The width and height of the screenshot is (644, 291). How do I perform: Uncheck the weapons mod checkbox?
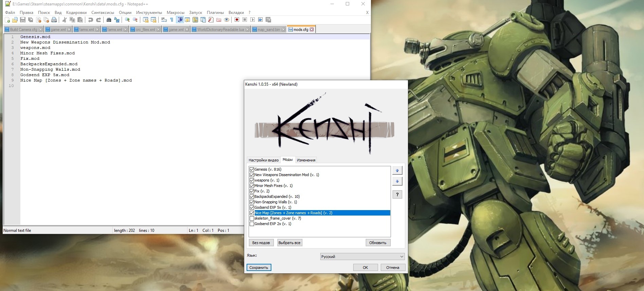click(x=252, y=180)
